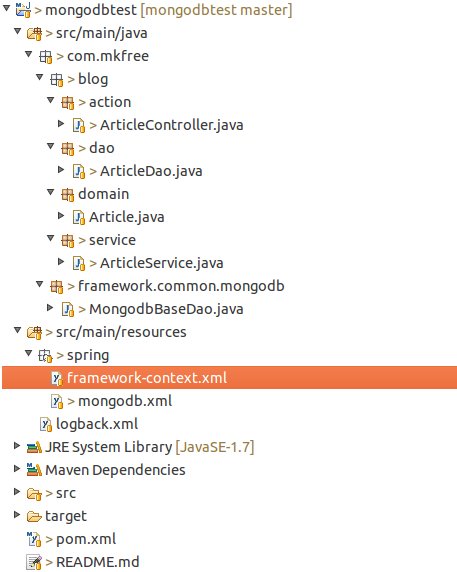The height and width of the screenshot is (572, 457).
Task: Select the ArticleDao.java file name
Action: tap(151, 171)
